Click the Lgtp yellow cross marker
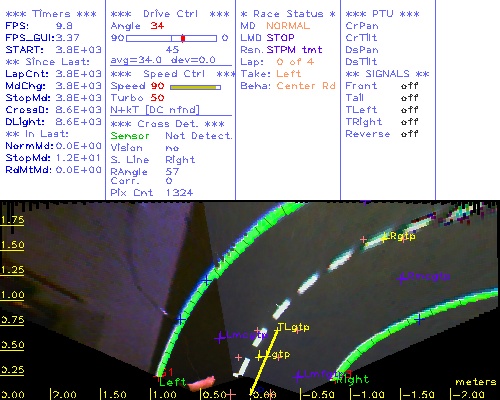The width and height of the screenshot is (500, 400). click(260, 357)
